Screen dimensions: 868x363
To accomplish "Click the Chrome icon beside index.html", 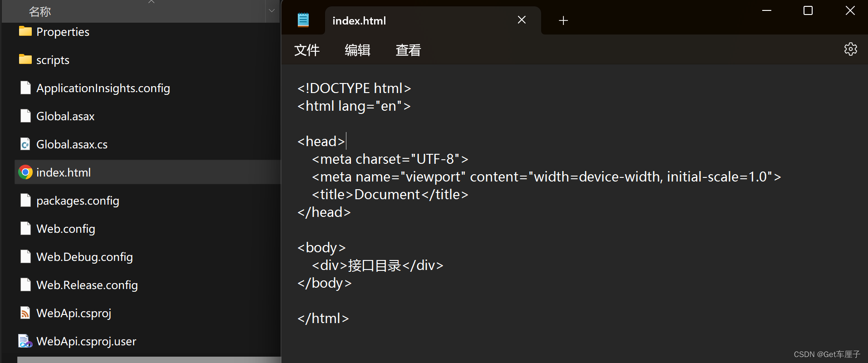I will coord(25,172).
